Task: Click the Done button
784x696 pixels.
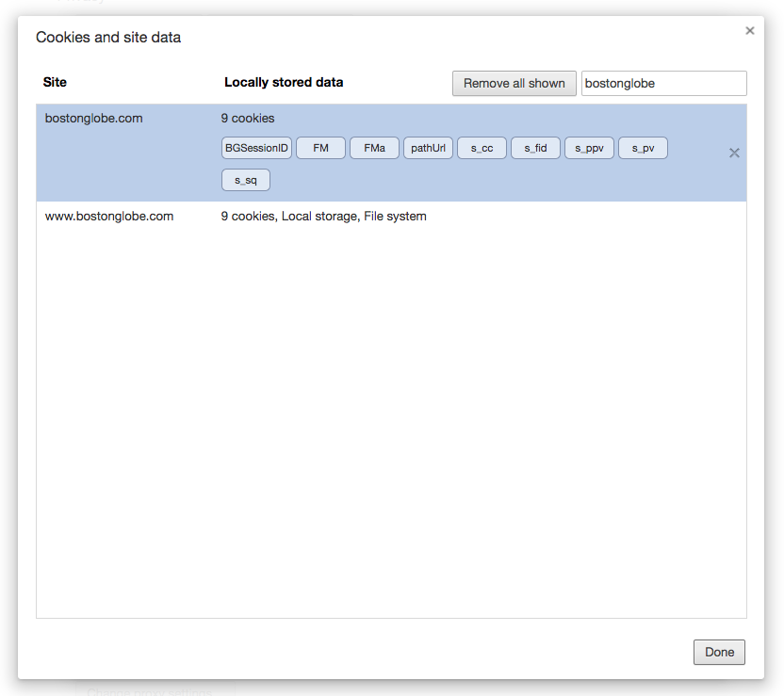Action: (x=719, y=652)
